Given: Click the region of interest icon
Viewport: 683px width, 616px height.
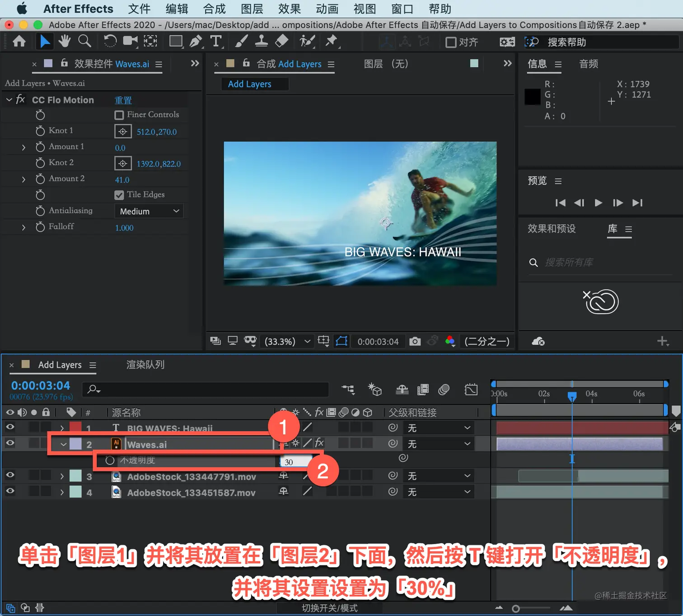Looking at the screenshot, I should click(x=323, y=341).
